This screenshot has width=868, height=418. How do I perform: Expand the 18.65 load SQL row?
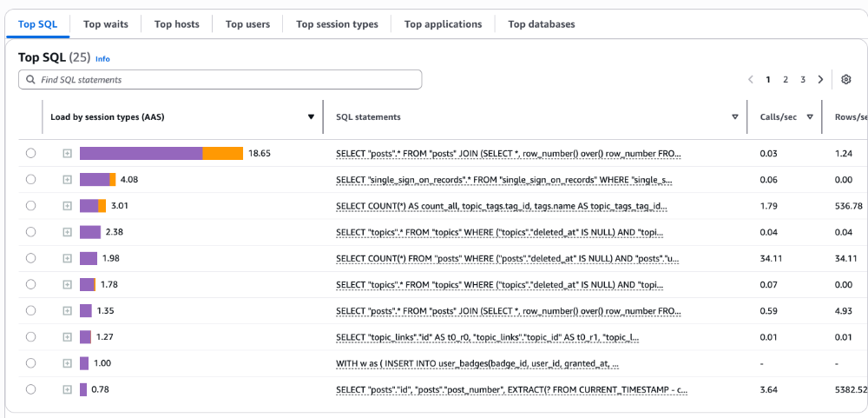(x=67, y=153)
